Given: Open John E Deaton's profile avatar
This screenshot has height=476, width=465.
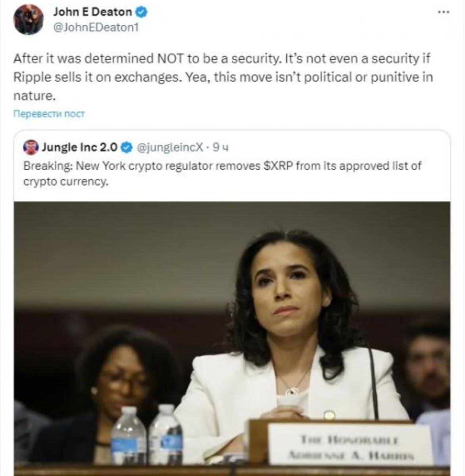Looking at the screenshot, I should [x=29, y=20].
